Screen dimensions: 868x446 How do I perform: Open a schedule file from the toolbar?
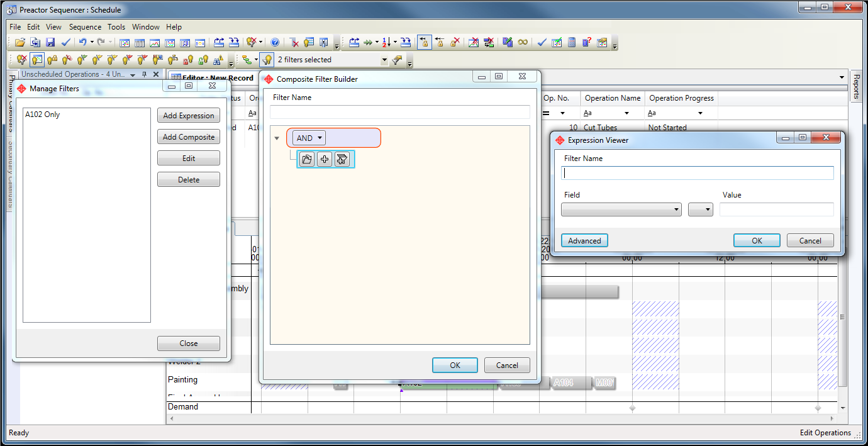pyautogui.click(x=19, y=43)
